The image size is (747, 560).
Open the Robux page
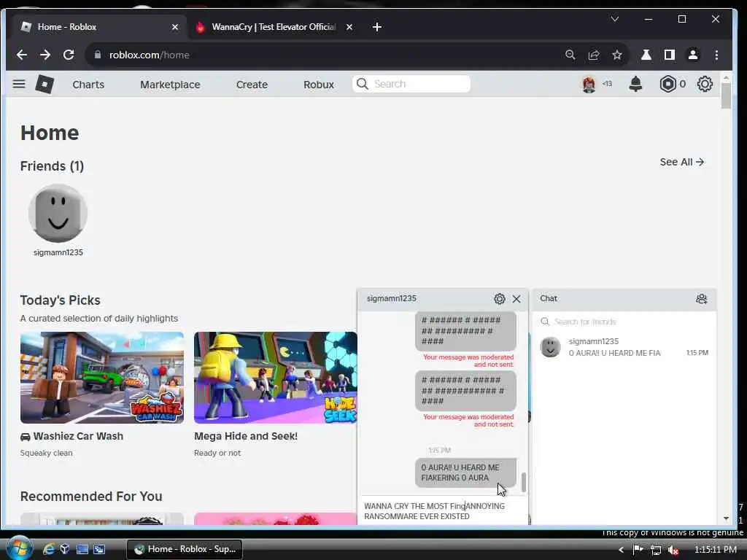[319, 85]
